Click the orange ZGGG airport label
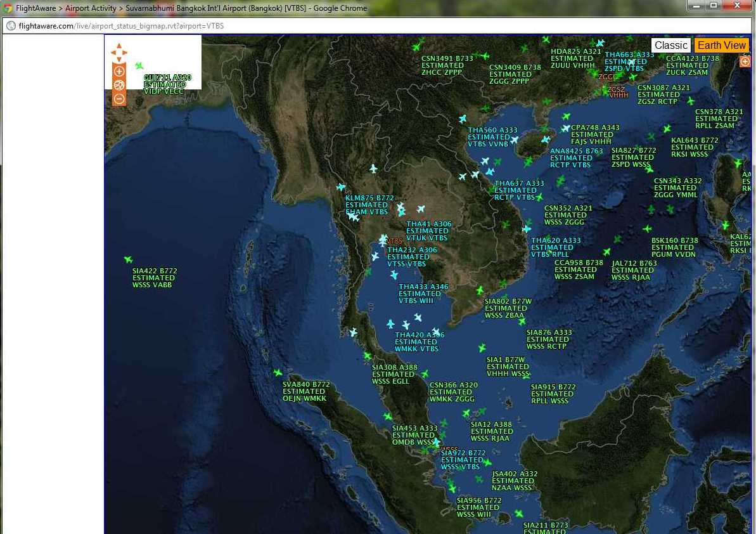Image resolution: width=756 pixels, height=534 pixels. click(x=608, y=77)
